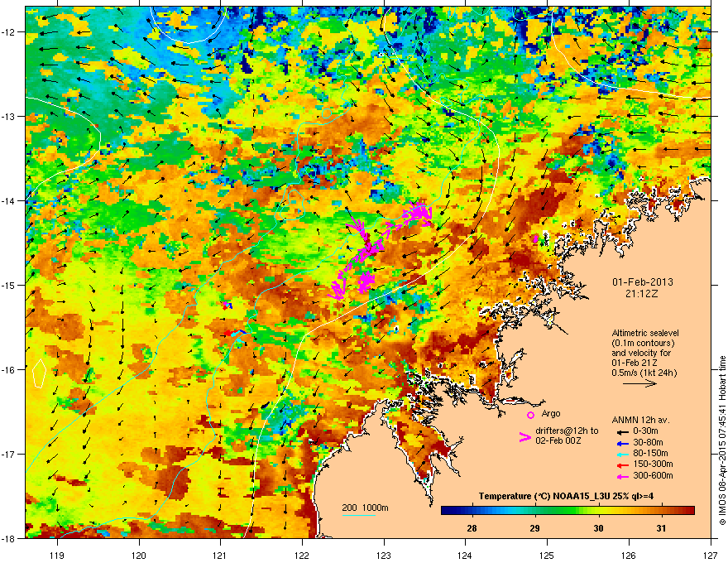The height and width of the screenshot is (563, 728).
Task: Click the black 0-30m legend arrow
Action: 623,431
